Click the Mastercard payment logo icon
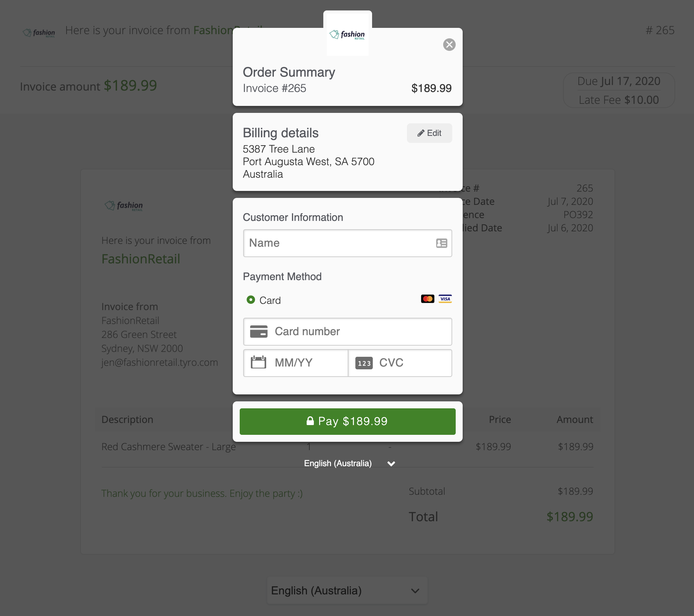This screenshot has height=616, width=694. (429, 299)
